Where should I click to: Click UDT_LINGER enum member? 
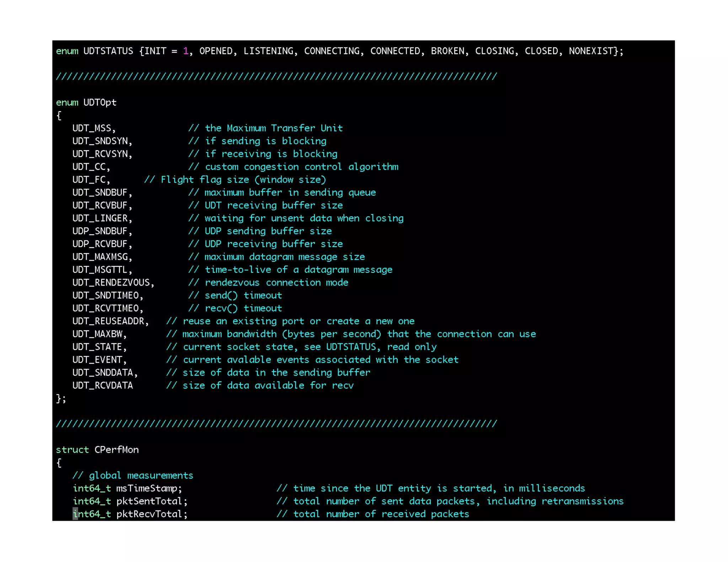point(100,218)
